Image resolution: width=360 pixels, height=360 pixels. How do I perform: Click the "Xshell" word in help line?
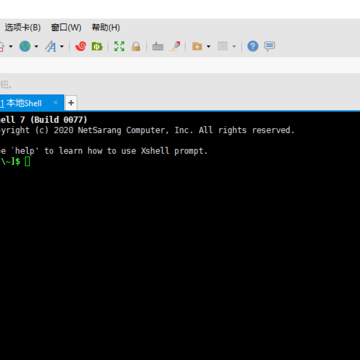[155, 151]
